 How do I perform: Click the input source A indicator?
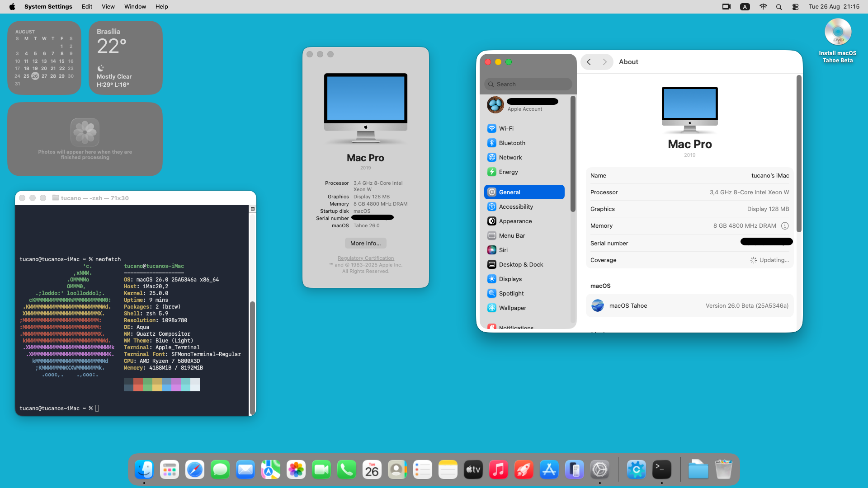tap(745, 7)
